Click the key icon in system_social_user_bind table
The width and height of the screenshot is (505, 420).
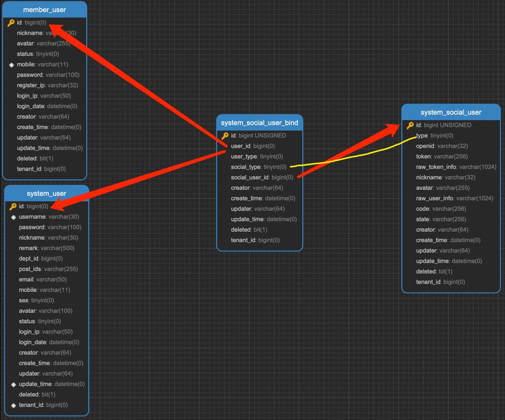pyautogui.click(x=225, y=136)
